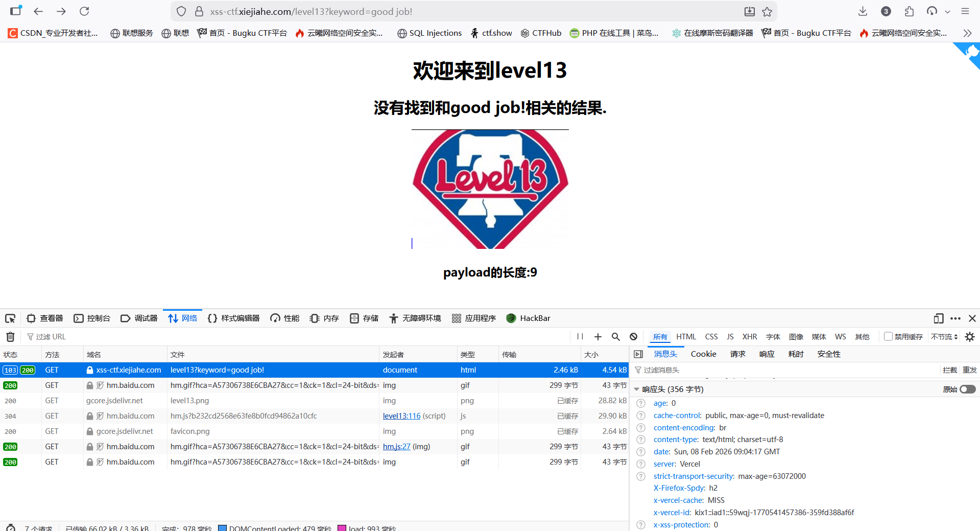
Task: Open the downloads panel
Action: click(863, 11)
